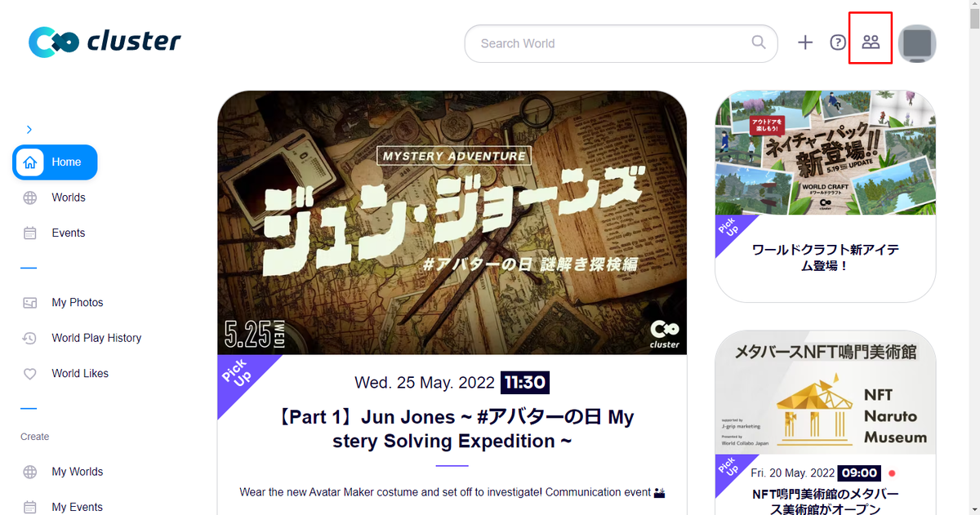Viewport: 980px width, 515px height.
Task: Click the Search World input field
Action: pos(621,43)
